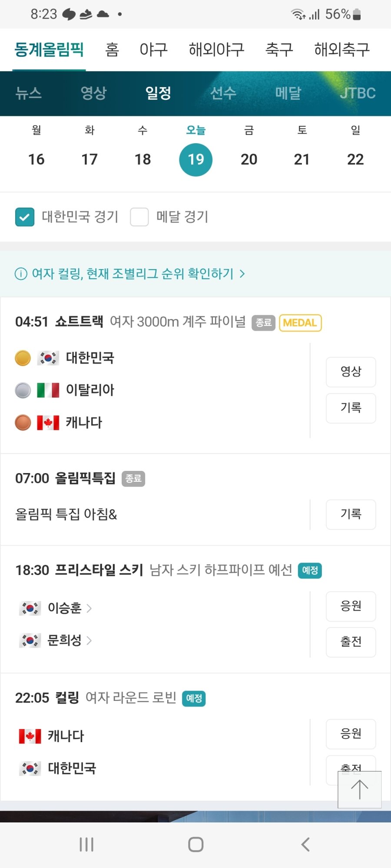Open athlete 문희성 details chevron
The image size is (391, 868).
click(x=89, y=641)
